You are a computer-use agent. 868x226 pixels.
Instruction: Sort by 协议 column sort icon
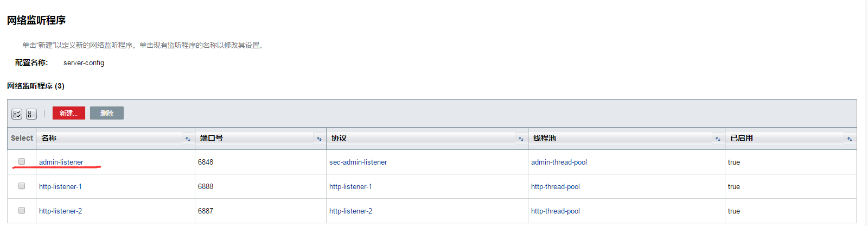pyautogui.click(x=521, y=139)
